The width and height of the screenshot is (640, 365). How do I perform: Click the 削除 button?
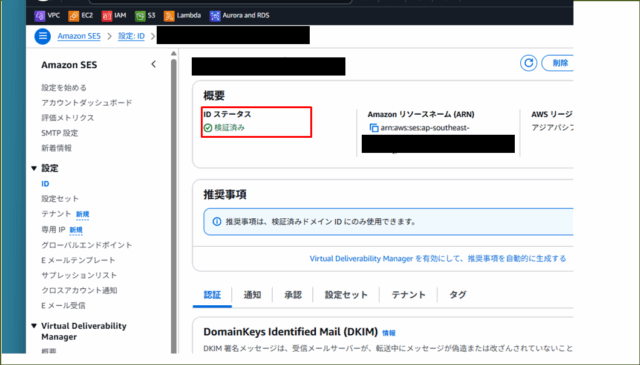coord(559,63)
